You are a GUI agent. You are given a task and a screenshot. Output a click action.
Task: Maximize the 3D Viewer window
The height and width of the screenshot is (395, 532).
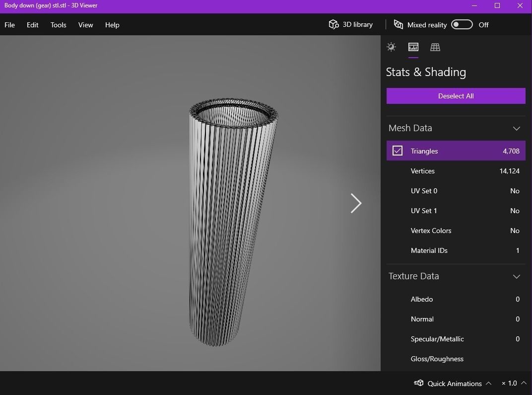(x=497, y=5)
